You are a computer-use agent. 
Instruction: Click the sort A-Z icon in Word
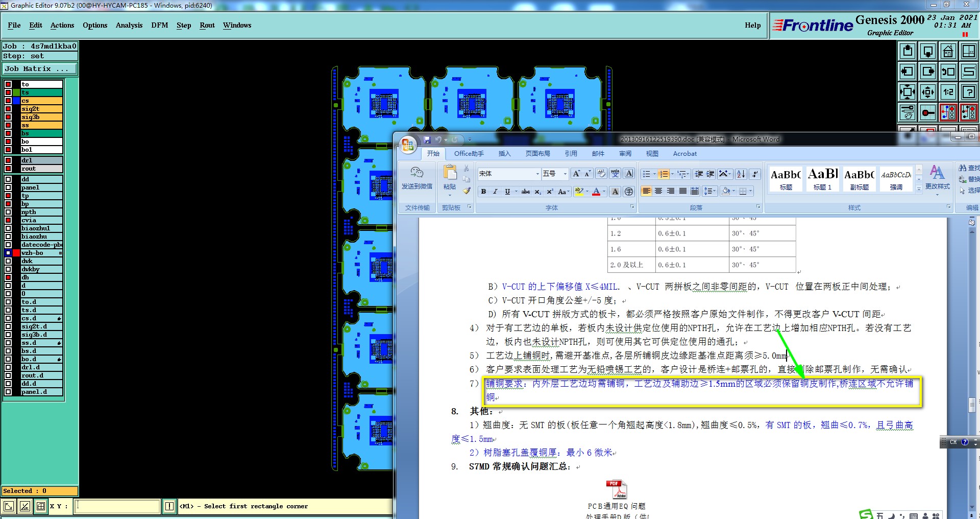point(741,174)
